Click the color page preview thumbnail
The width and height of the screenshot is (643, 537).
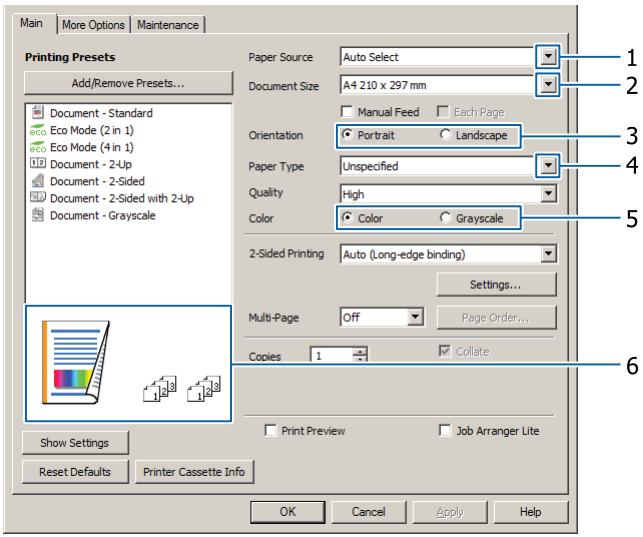point(76,362)
